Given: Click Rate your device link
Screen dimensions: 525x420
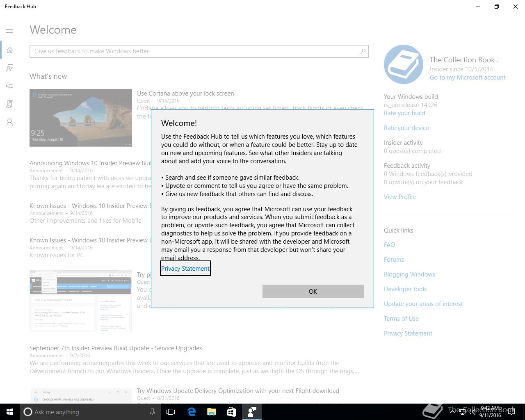Looking at the screenshot, I should [406, 128].
